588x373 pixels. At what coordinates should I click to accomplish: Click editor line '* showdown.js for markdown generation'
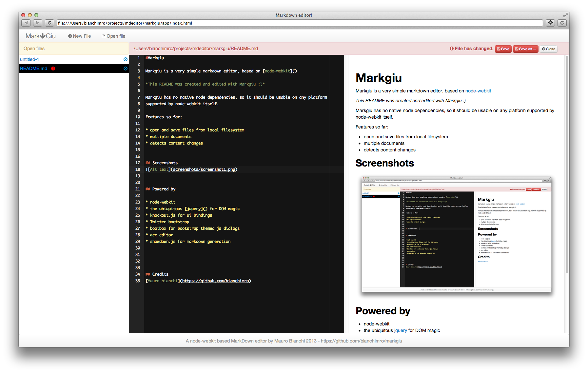[188, 241]
